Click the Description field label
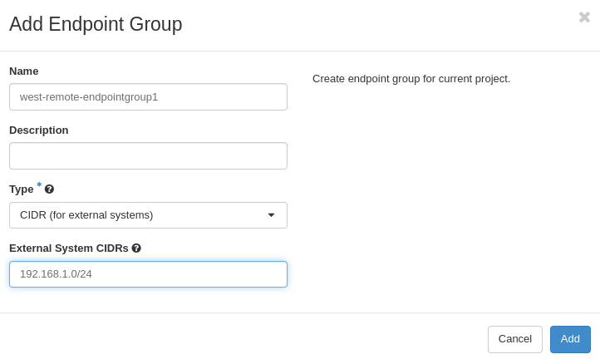Viewport: 600px width, 364px height. pos(39,130)
